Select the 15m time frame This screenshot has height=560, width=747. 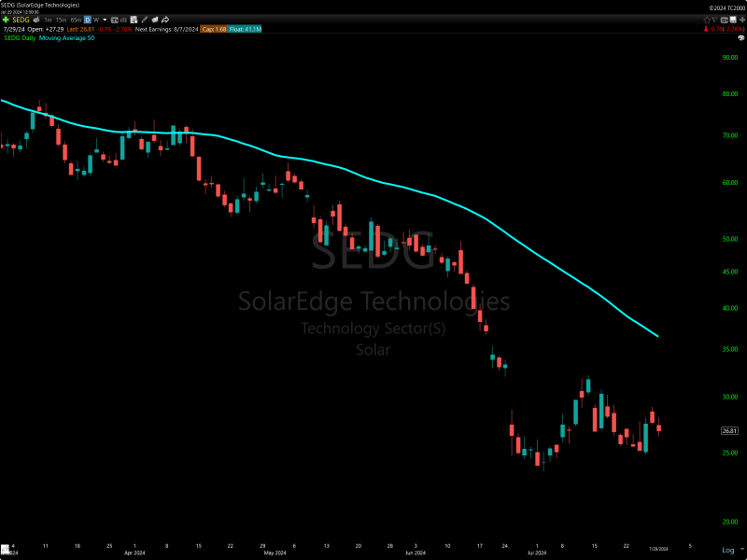(x=61, y=20)
